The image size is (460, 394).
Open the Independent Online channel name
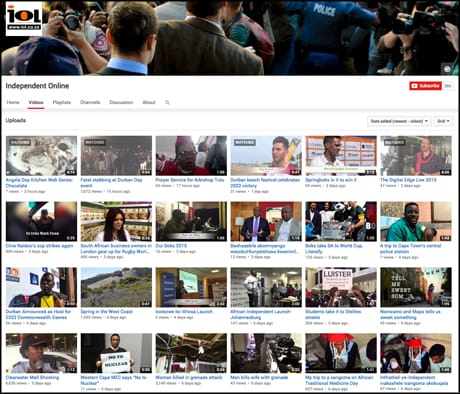[37, 86]
